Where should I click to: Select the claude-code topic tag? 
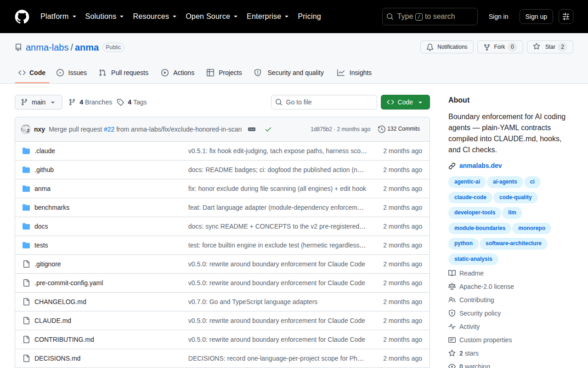click(x=470, y=198)
